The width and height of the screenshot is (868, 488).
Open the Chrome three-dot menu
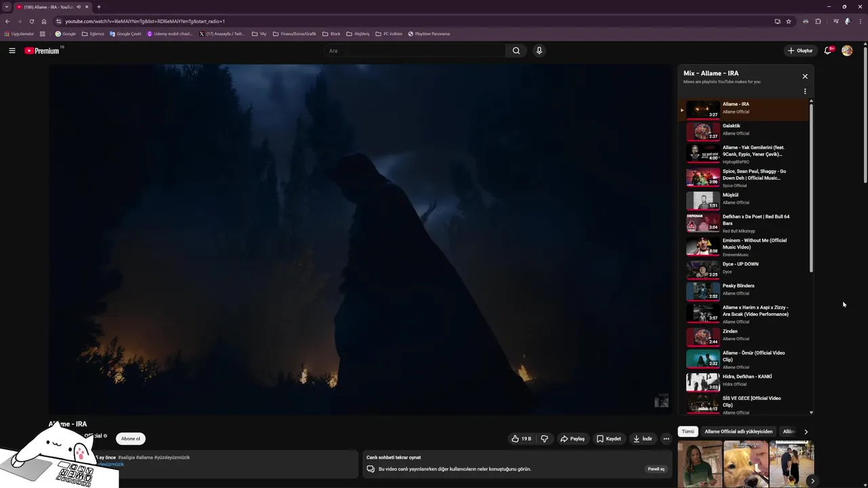coord(860,21)
